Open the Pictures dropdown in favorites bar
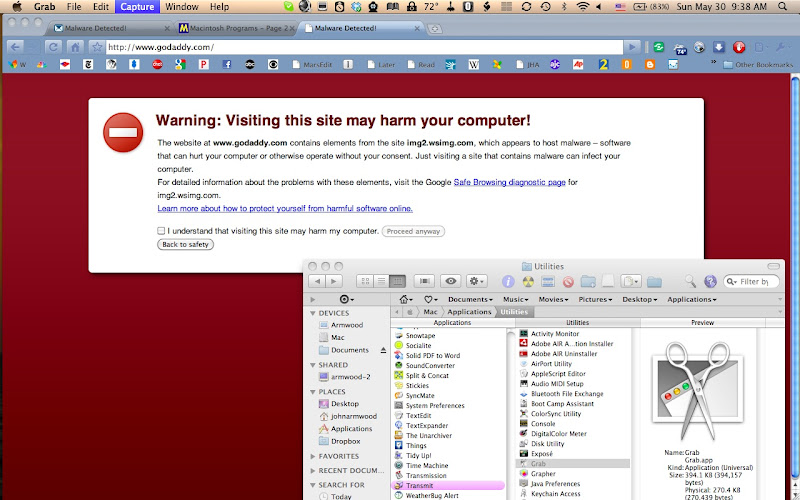 595,299
